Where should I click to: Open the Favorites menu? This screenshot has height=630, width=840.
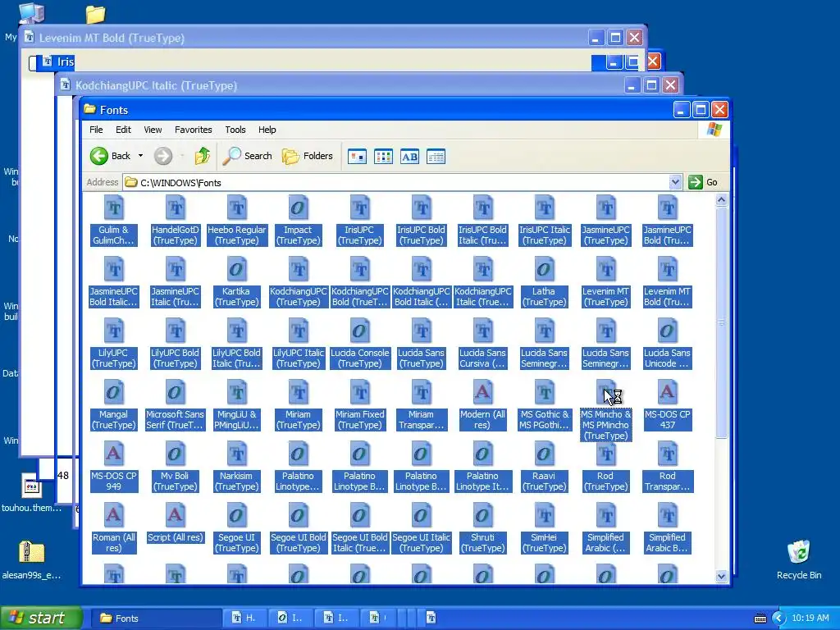pyautogui.click(x=194, y=130)
